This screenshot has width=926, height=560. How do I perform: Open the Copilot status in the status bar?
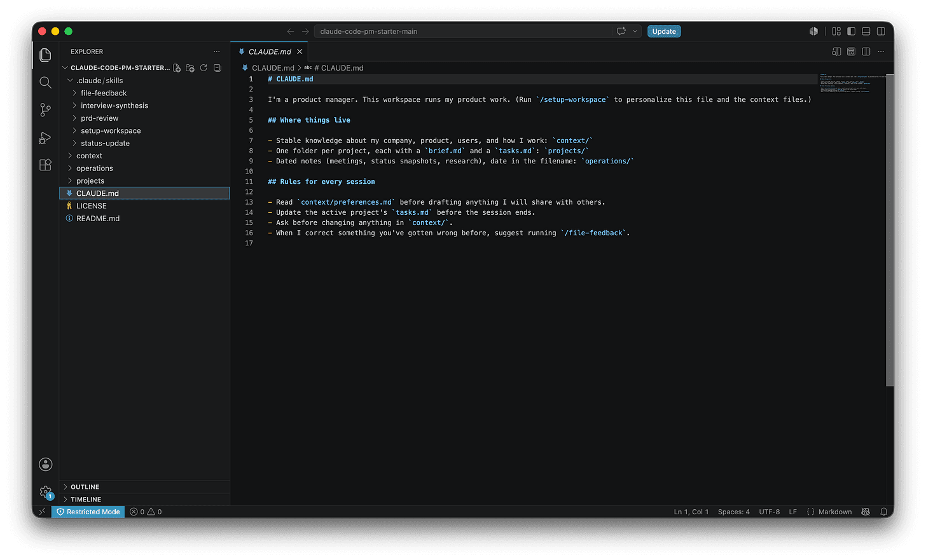click(866, 512)
